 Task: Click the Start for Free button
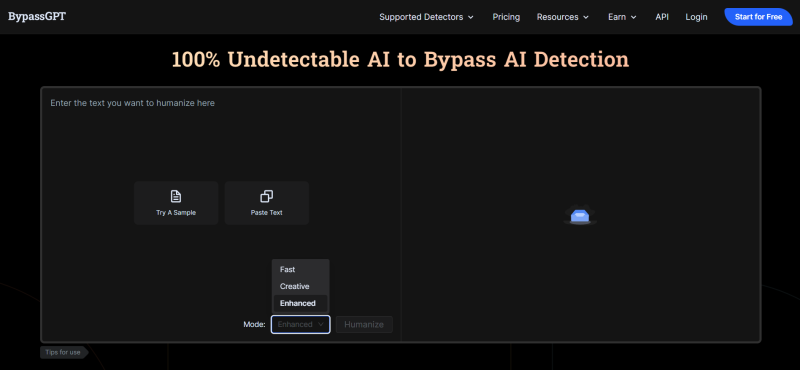pos(758,17)
